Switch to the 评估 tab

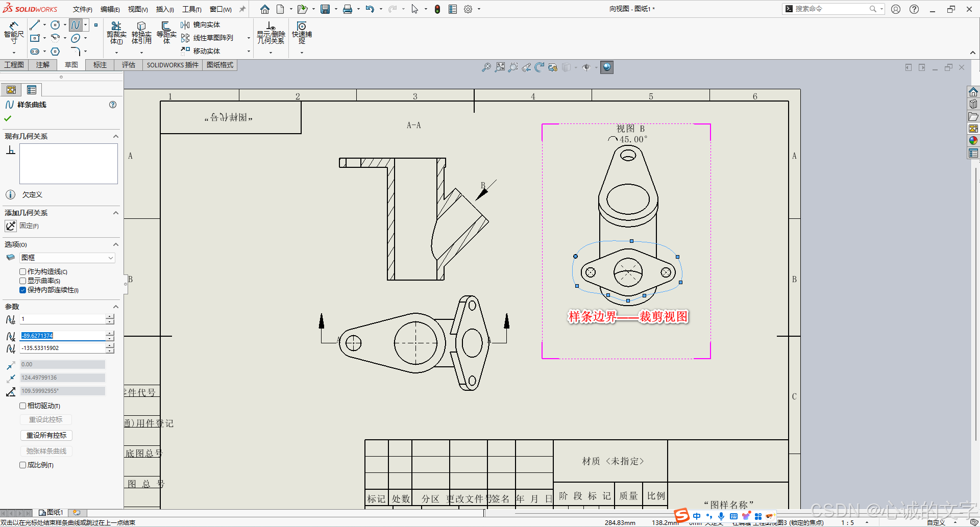(x=129, y=65)
